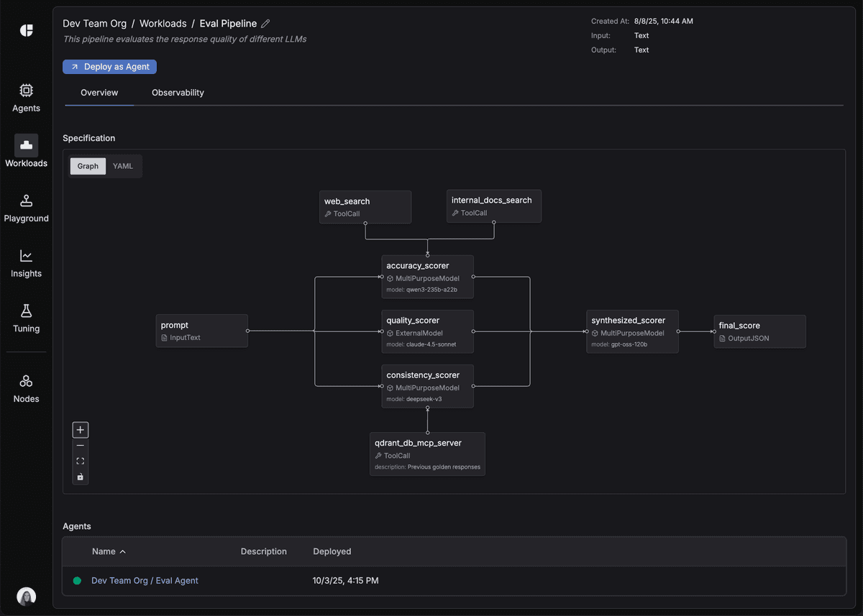This screenshot has height=616, width=863.
Task: Zoom in on the pipeline graph
Action: pyautogui.click(x=80, y=429)
